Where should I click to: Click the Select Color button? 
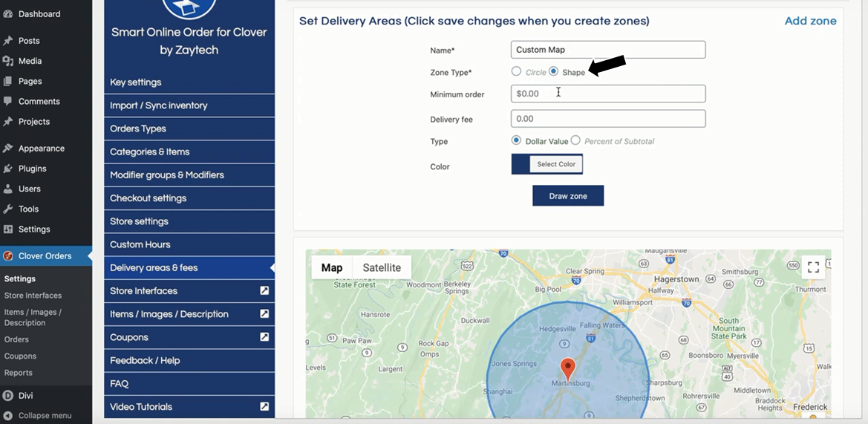pos(556,164)
